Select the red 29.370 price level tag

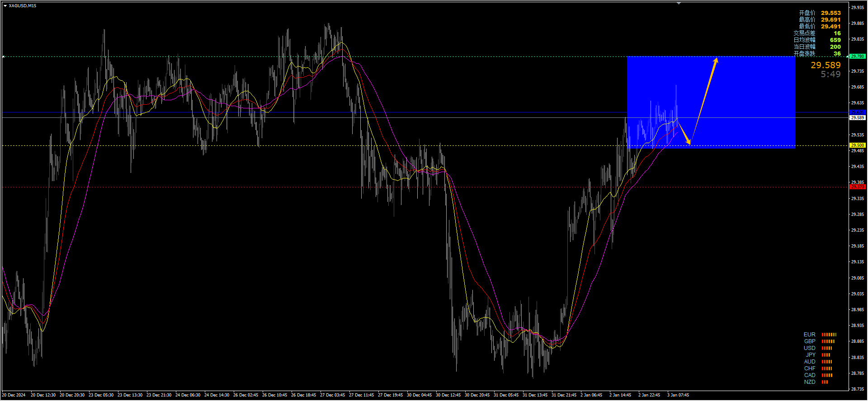click(x=858, y=187)
